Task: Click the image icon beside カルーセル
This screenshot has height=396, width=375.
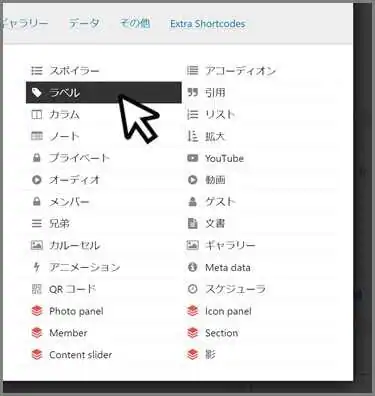Action: (37, 245)
